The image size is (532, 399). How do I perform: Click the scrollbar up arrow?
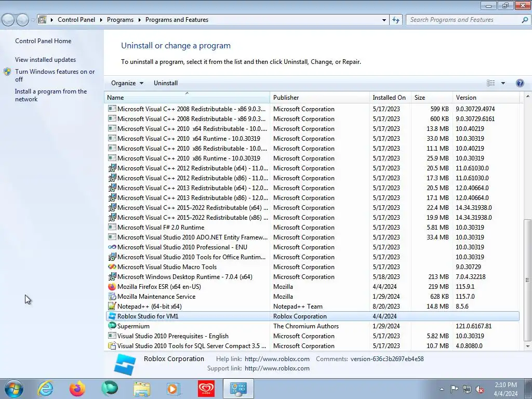coord(527,96)
